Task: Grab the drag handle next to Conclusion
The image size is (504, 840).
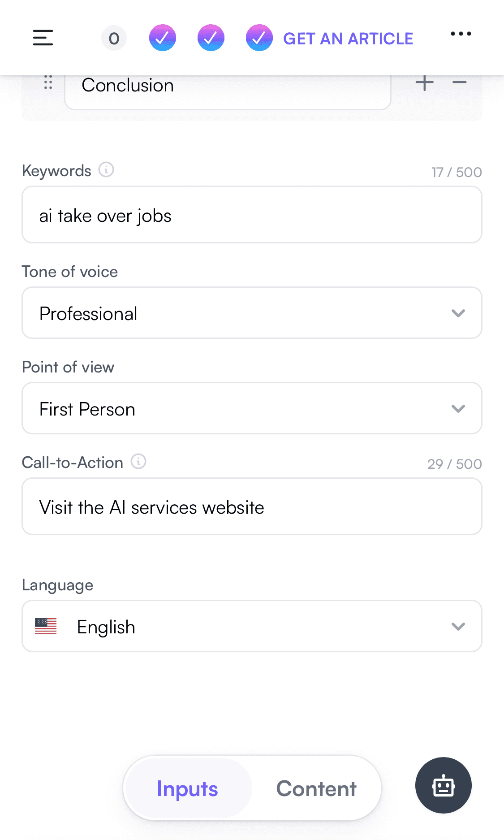Action: (x=48, y=82)
